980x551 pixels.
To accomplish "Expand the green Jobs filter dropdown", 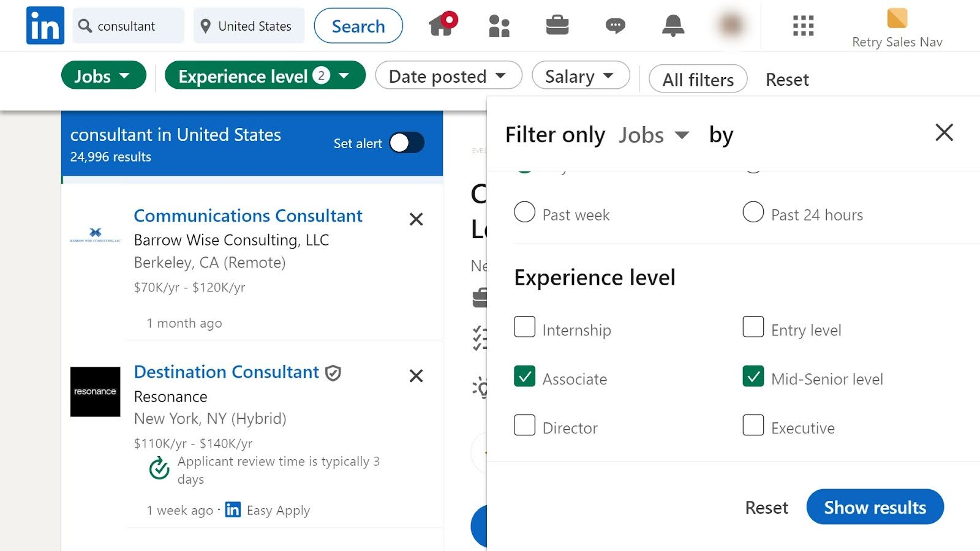I will (103, 76).
